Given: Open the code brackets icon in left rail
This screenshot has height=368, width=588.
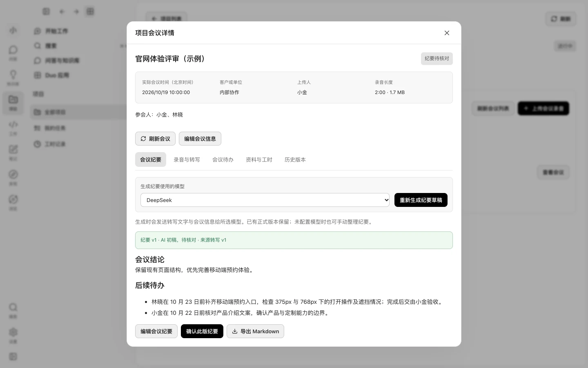Looking at the screenshot, I should coord(13,125).
